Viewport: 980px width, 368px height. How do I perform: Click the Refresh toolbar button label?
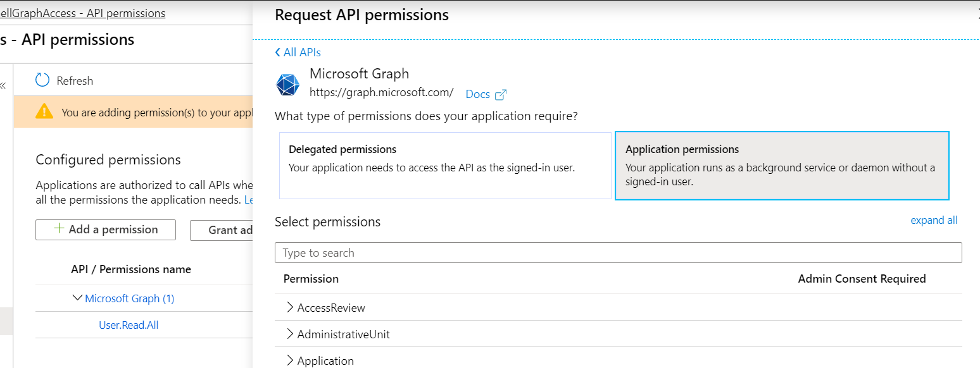point(75,80)
